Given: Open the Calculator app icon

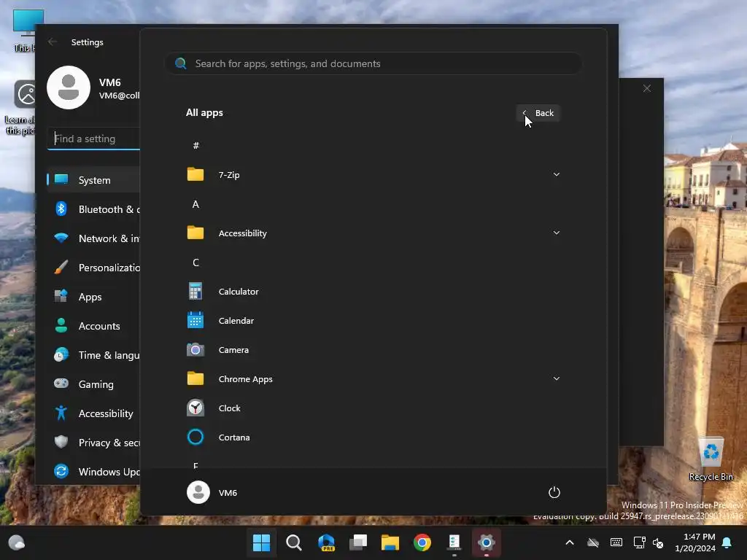Looking at the screenshot, I should [196, 292].
